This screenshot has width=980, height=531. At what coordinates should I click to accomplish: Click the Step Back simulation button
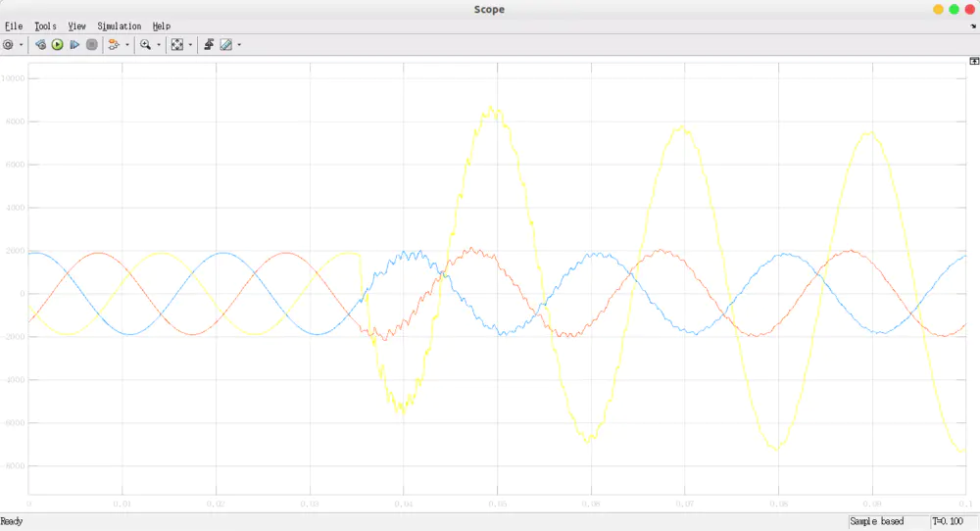click(40, 45)
